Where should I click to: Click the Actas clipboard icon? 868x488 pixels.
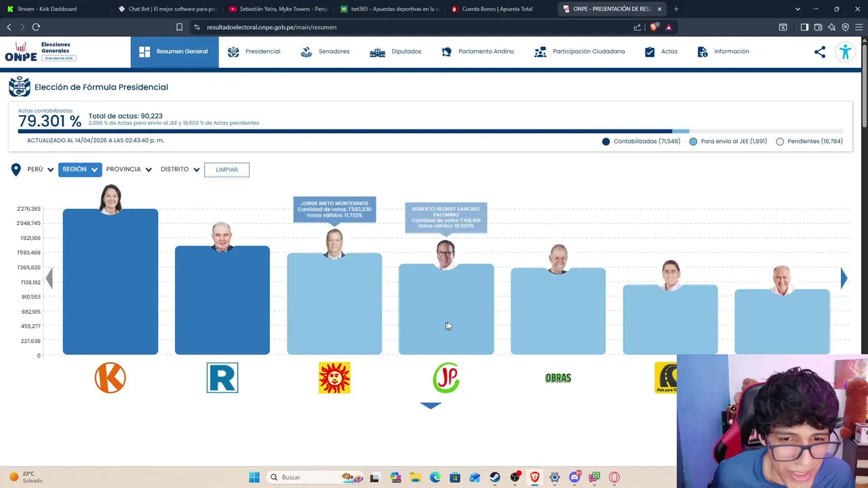(650, 52)
